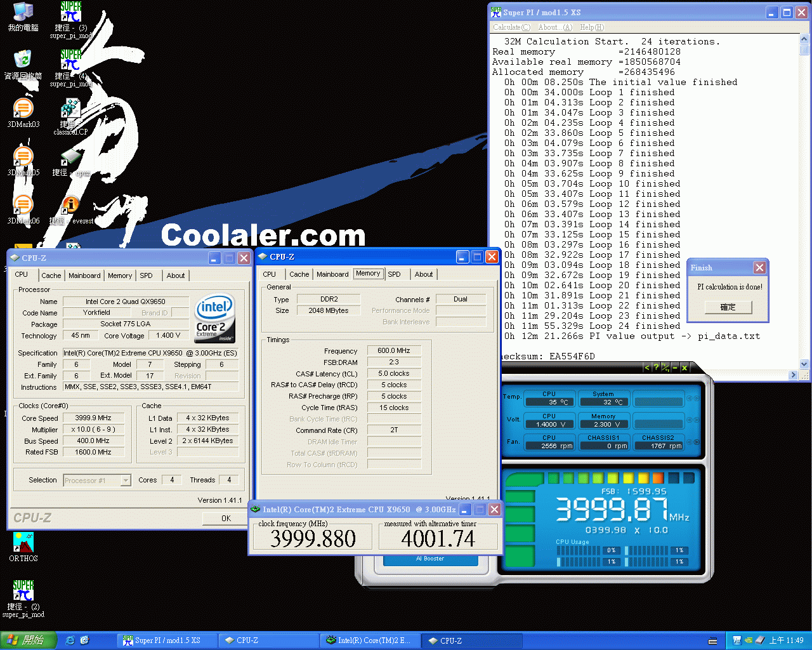Switch to Memory tab in left CPU-Z

120,275
